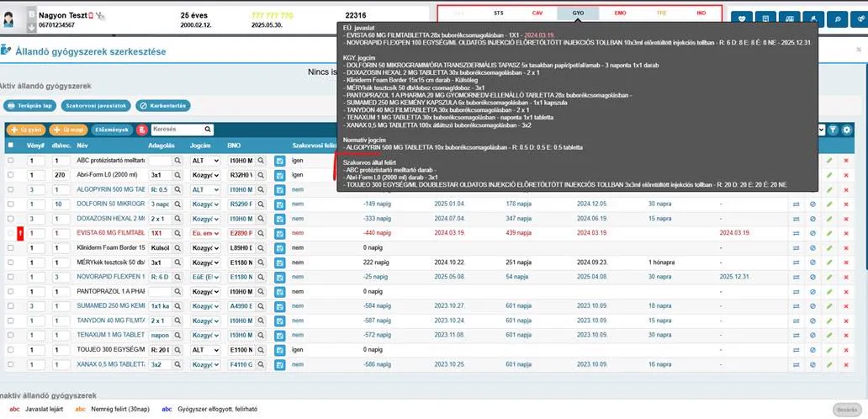Search dosage for DOLFORIN row

[177, 204]
